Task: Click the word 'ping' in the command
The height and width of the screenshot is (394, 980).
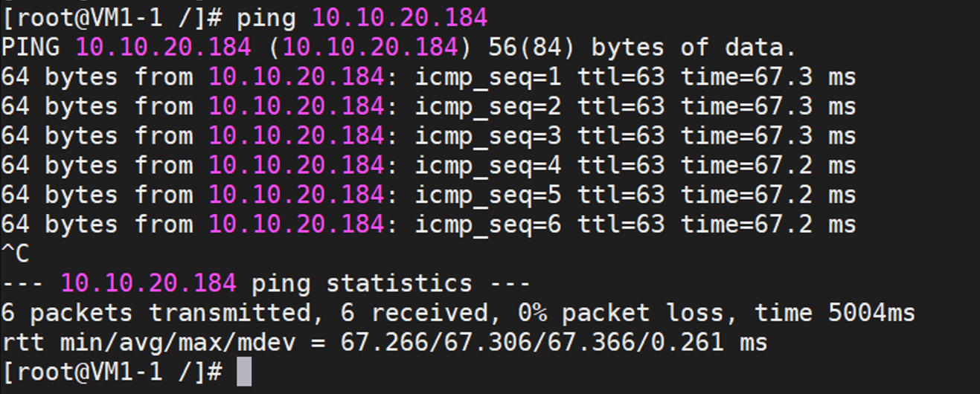Action: [x=267, y=19]
